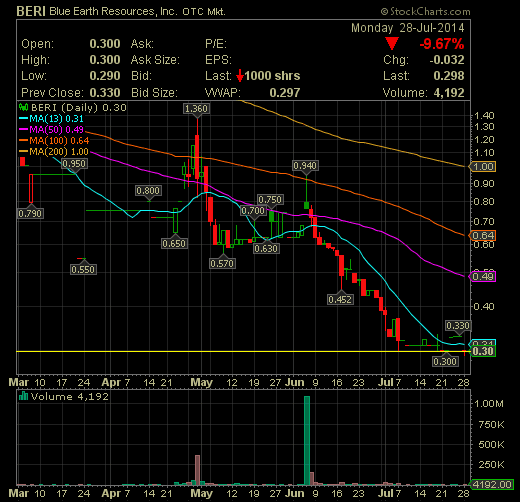520x502 pixels.
Task: Click the -9.67% percent change value
Action: tap(442, 44)
